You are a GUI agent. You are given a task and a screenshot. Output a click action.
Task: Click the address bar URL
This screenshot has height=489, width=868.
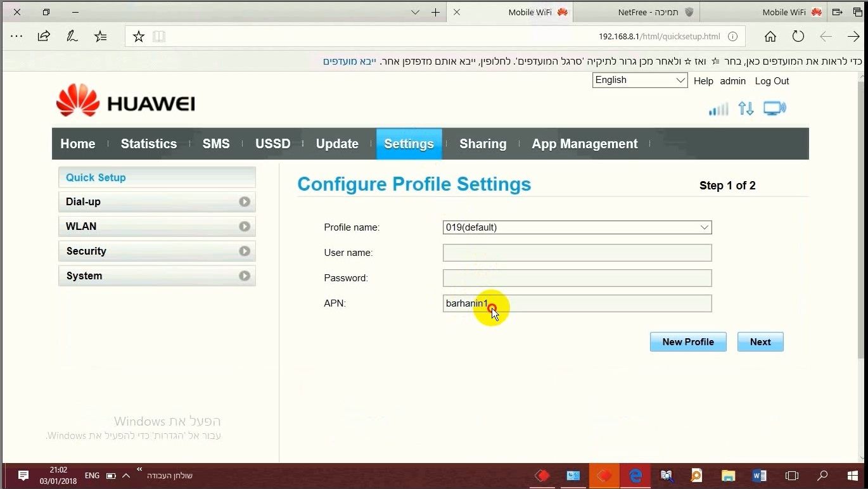tap(659, 37)
